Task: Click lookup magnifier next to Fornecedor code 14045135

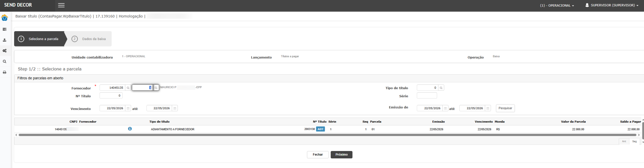Action: tap(128, 88)
